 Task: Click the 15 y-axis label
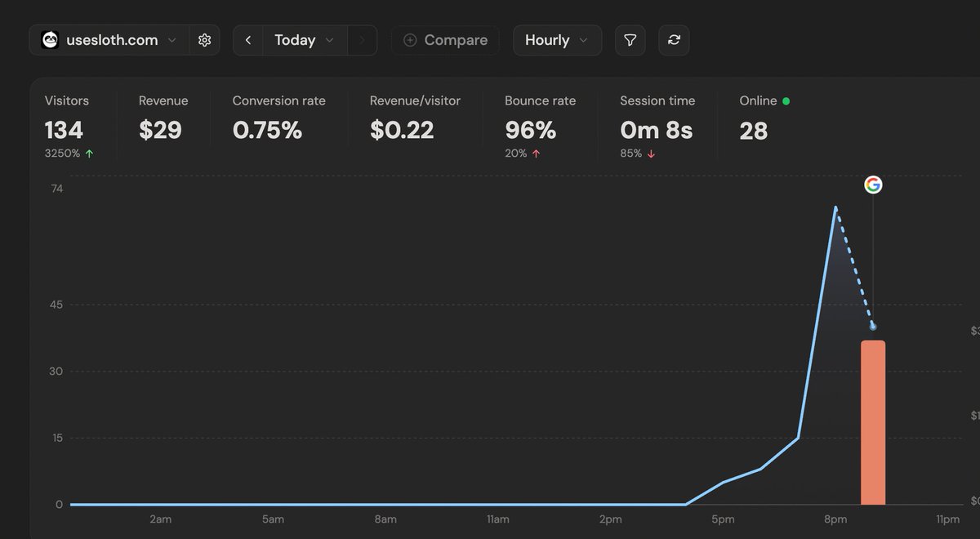[x=57, y=438]
